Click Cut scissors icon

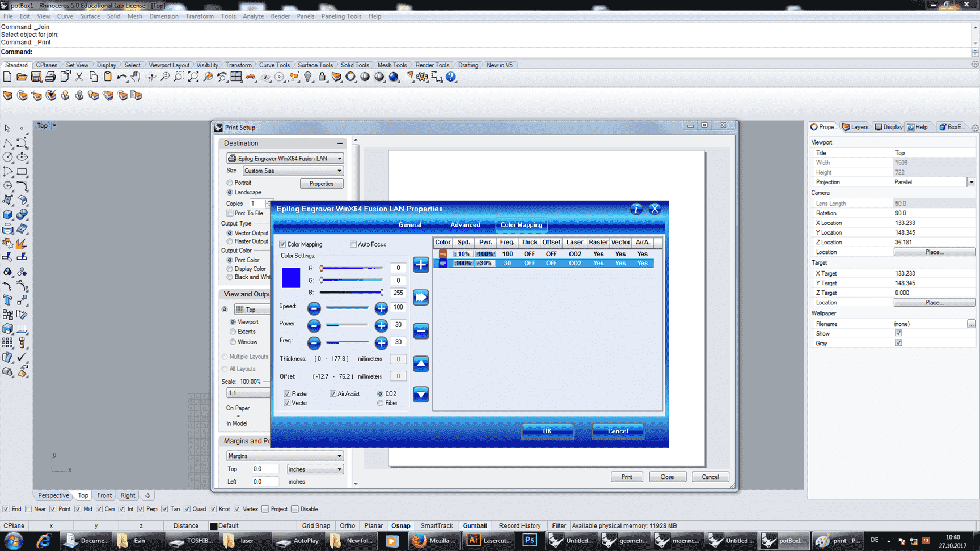point(79,77)
